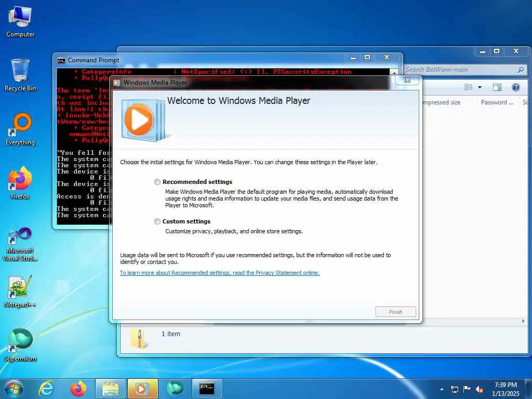Click the Command Prompt title bar icon
Screen dimensions: 532x399
click(61, 60)
